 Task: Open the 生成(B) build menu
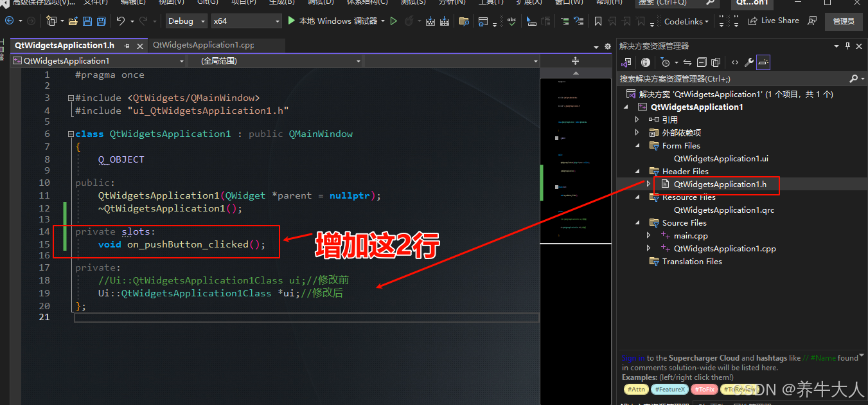pos(282,3)
